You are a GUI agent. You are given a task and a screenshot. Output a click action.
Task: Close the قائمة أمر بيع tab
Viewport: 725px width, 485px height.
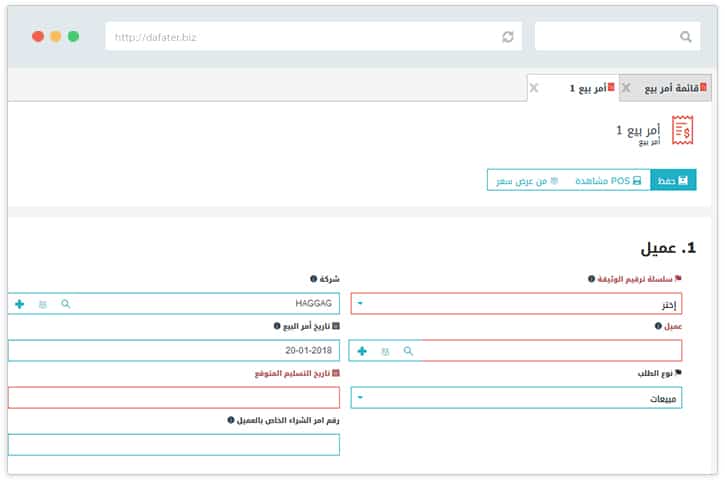click(626, 88)
